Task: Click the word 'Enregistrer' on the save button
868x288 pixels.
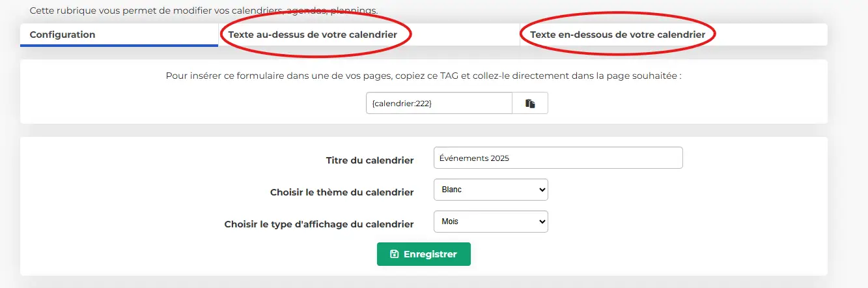Action: click(x=430, y=254)
